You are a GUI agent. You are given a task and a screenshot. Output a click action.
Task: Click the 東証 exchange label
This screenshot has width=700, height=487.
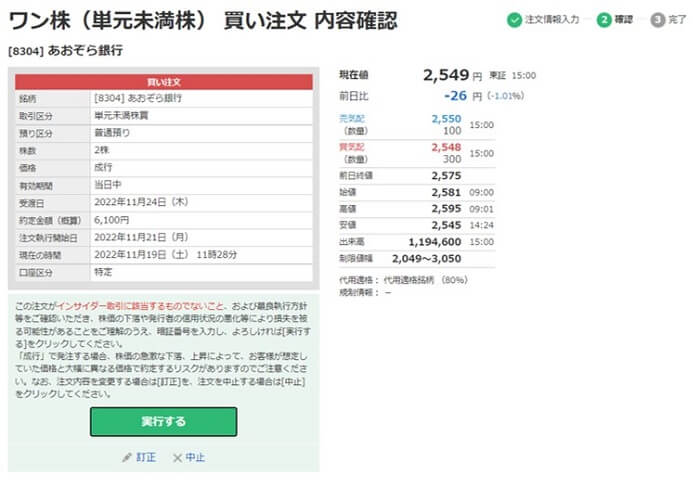coord(497,75)
